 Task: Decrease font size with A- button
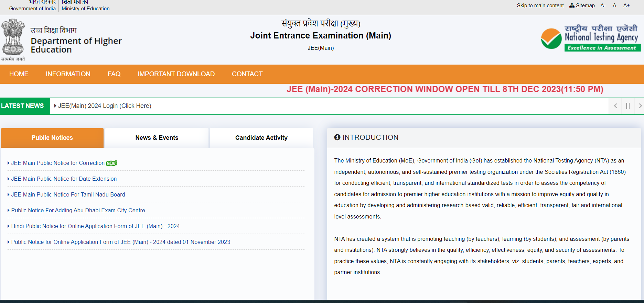(603, 5)
